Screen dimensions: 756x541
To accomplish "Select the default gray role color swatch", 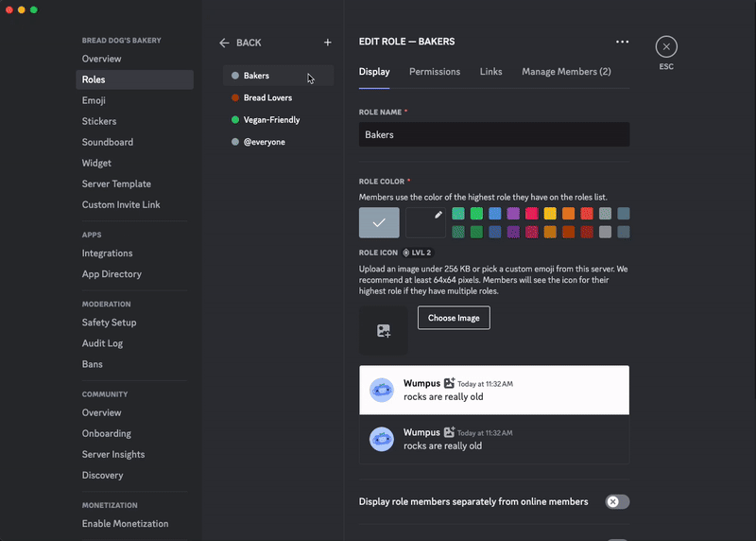I will [x=379, y=222].
